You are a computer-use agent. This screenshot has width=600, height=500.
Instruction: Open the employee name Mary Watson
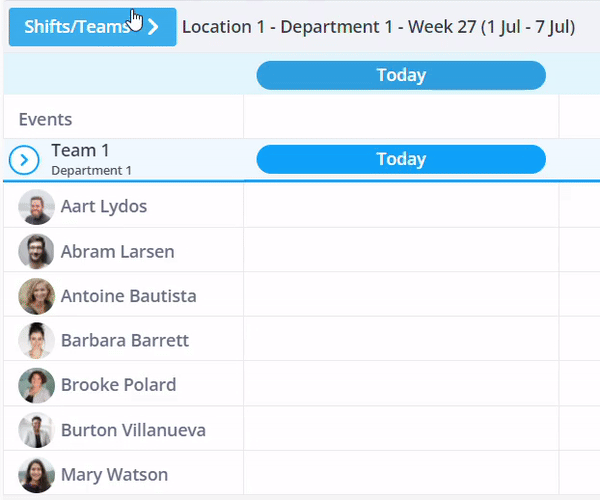114,475
